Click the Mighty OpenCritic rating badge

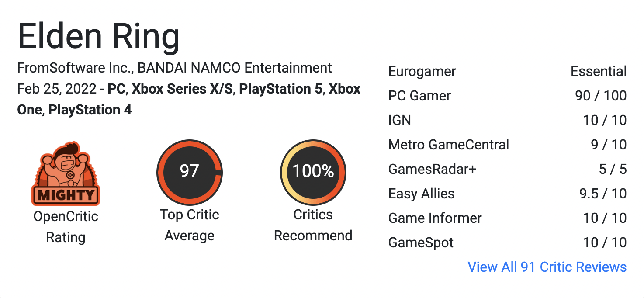(x=66, y=173)
